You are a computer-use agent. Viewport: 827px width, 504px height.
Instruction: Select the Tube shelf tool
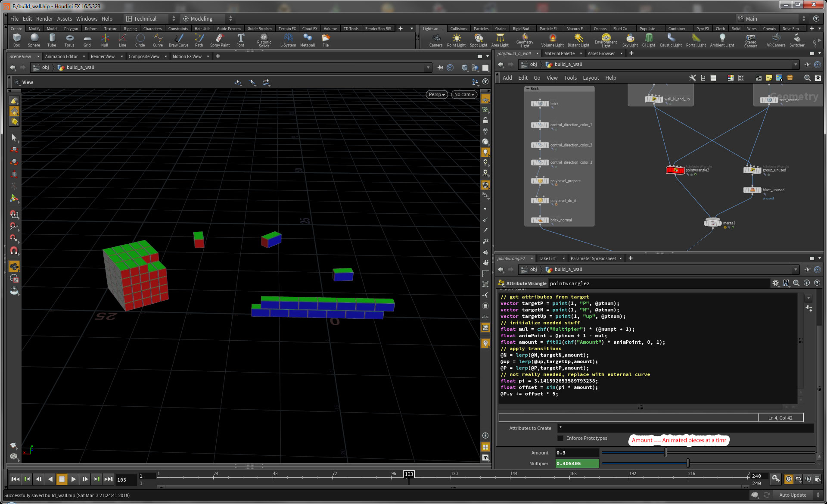point(52,40)
